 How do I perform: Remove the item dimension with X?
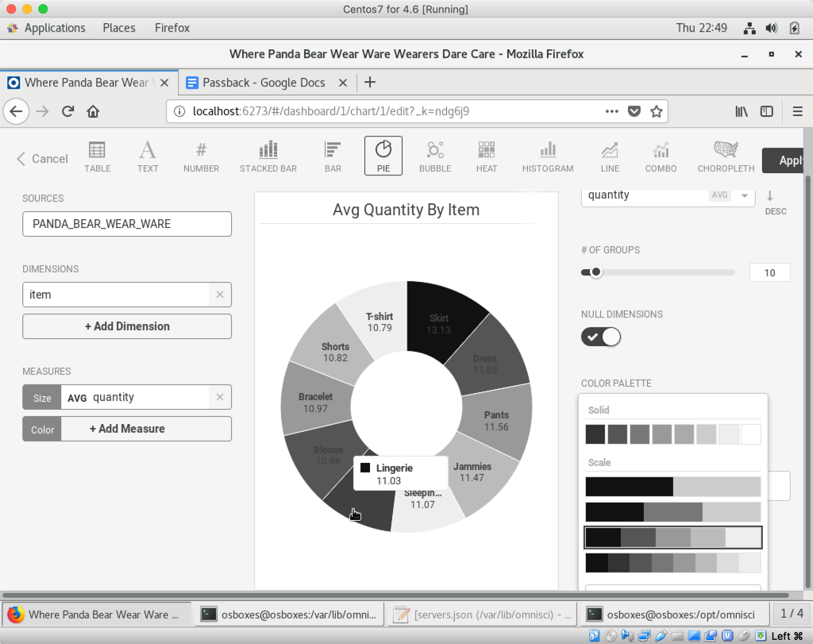pyautogui.click(x=220, y=295)
